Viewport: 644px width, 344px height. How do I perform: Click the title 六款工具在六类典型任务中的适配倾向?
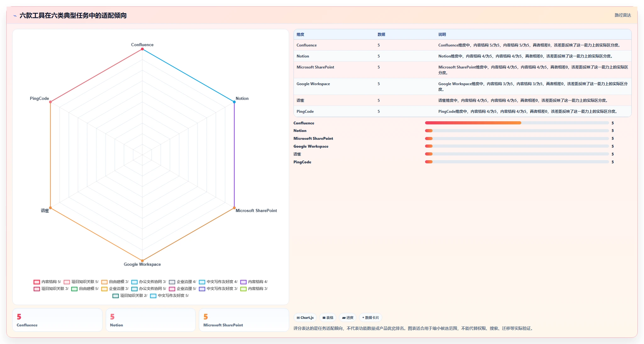[x=73, y=15]
